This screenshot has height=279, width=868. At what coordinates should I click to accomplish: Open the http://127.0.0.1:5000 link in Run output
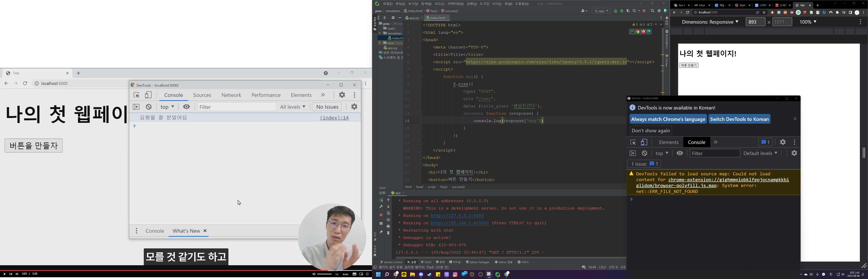click(x=457, y=216)
